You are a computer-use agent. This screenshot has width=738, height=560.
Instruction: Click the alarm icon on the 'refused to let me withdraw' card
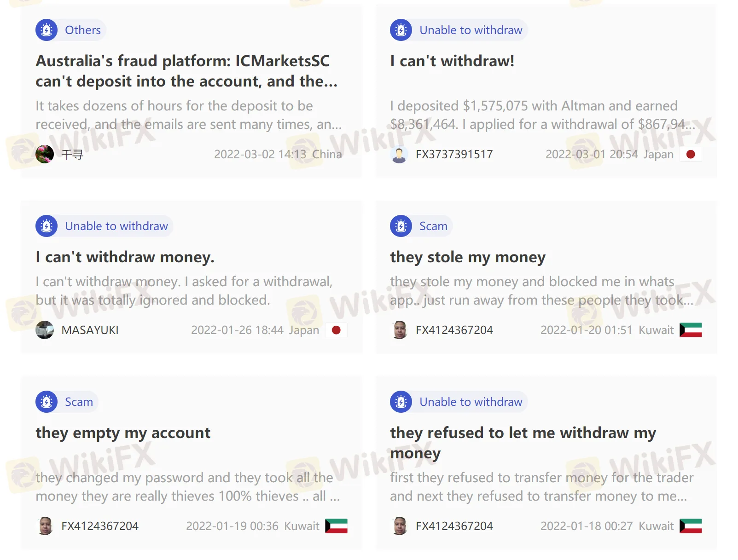click(x=401, y=402)
